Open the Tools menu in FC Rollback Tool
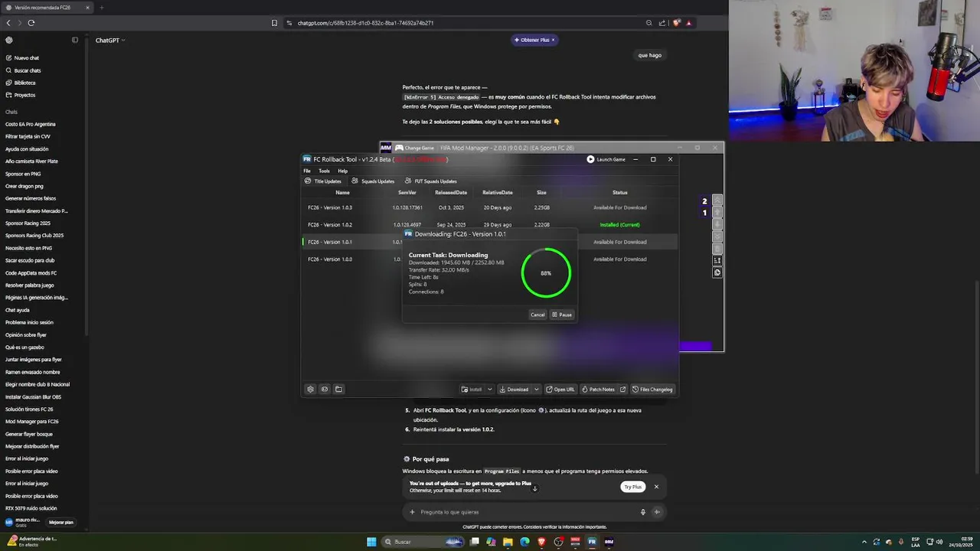Image resolution: width=980 pixels, height=551 pixels. (x=324, y=171)
